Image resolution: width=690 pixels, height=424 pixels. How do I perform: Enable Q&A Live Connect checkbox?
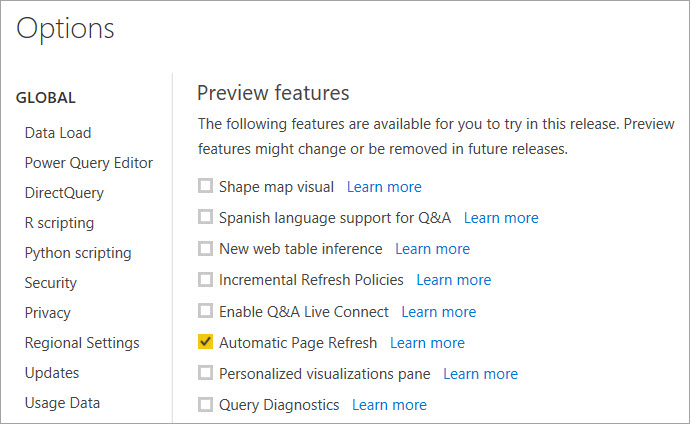[x=206, y=311]
